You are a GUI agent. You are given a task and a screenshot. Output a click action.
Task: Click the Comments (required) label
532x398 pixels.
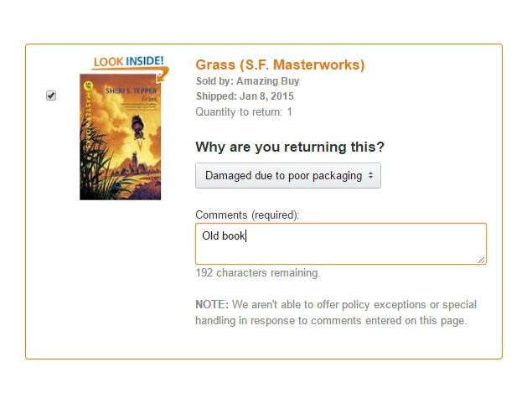point(247,215)
